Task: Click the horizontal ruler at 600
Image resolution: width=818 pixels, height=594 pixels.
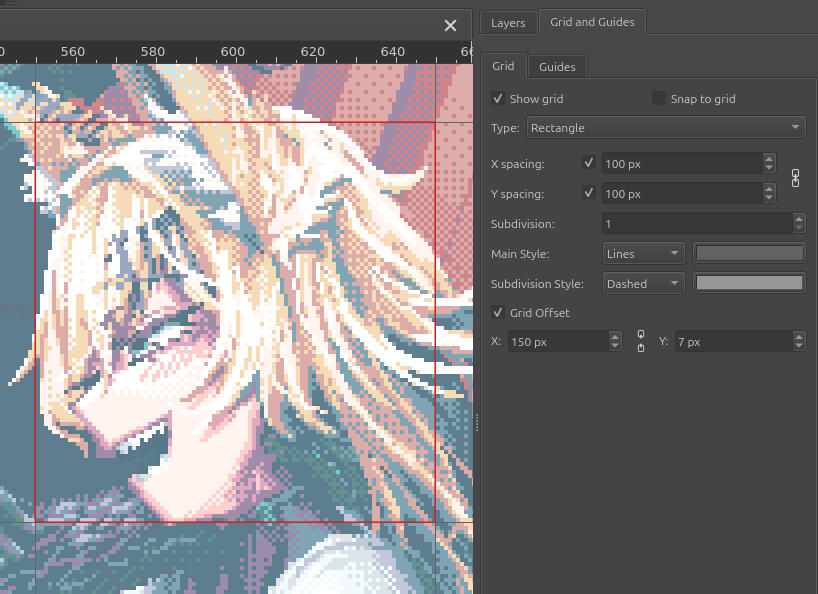Action: (x=232, y=52)
